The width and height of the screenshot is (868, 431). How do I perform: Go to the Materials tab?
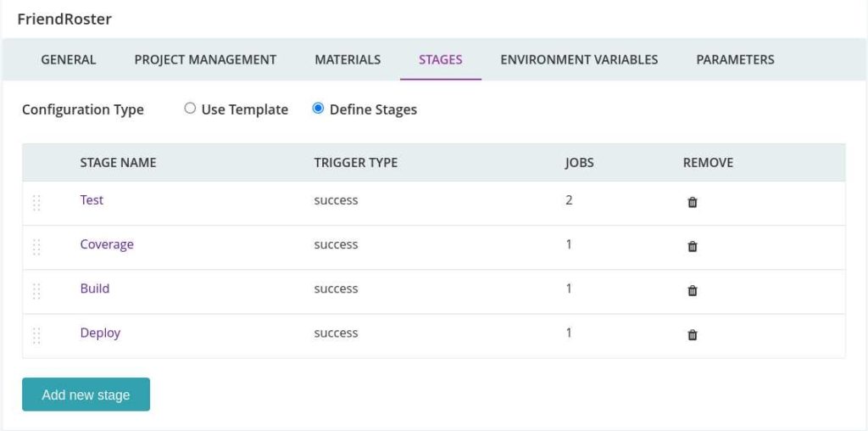pyautogui.click(x=348, y=60)
